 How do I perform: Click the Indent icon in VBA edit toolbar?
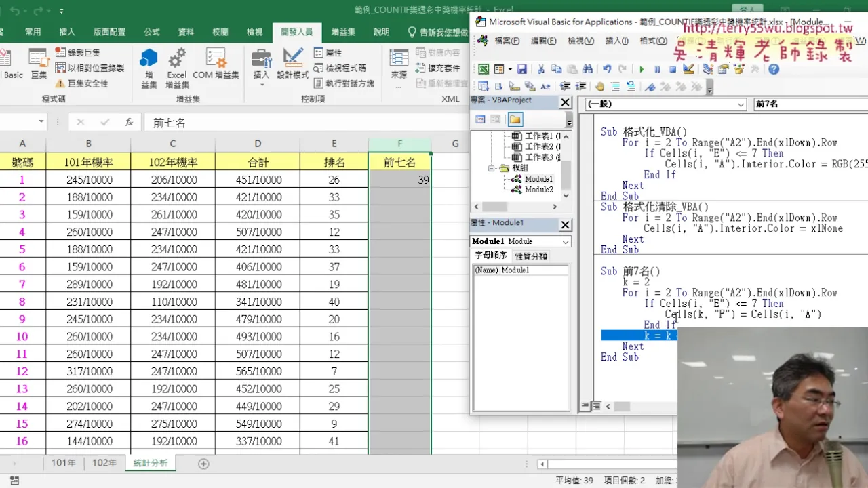(x=565, y=86)
